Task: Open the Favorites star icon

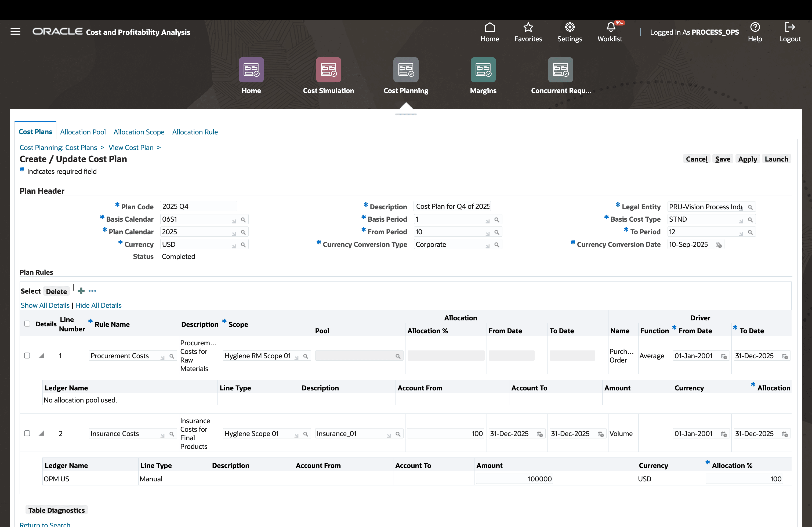Action: tap(528, 27)
